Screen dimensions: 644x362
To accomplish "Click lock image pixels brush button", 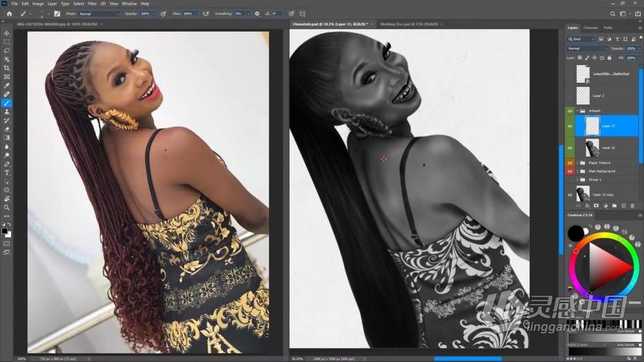I will 587,58.
